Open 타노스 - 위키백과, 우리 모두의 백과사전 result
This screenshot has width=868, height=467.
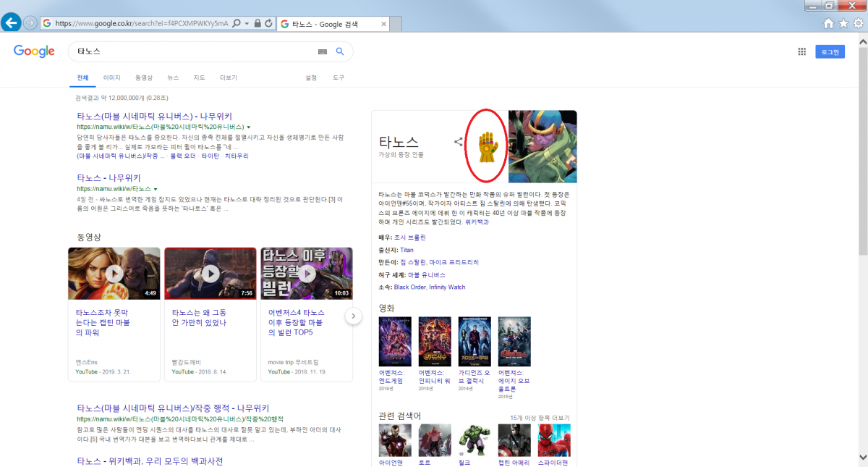(150, 461)
